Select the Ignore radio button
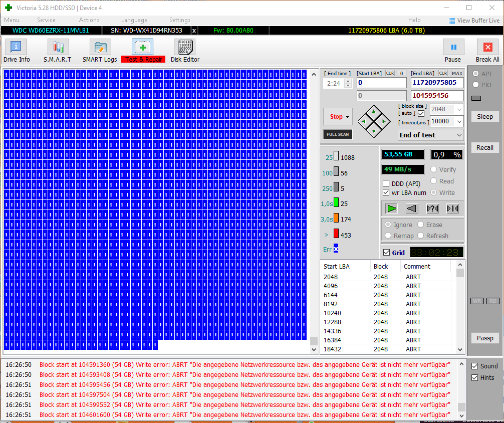 point(388,225)
